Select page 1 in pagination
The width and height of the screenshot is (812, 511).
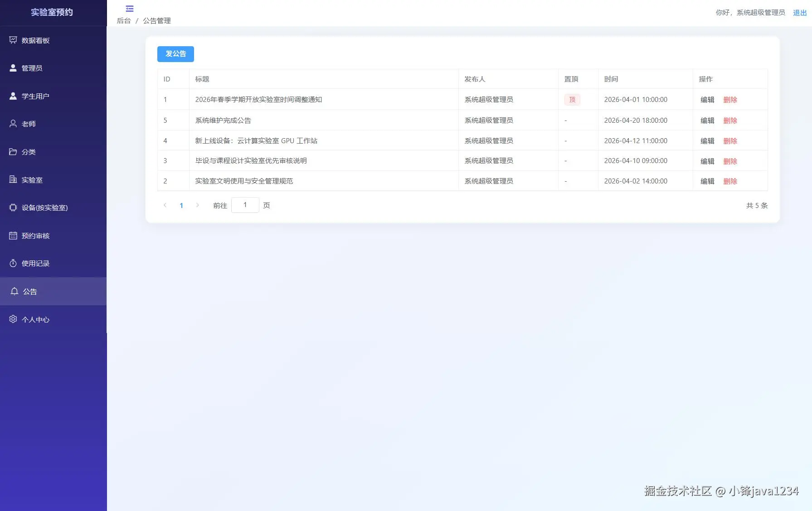(x=181, y=206)
